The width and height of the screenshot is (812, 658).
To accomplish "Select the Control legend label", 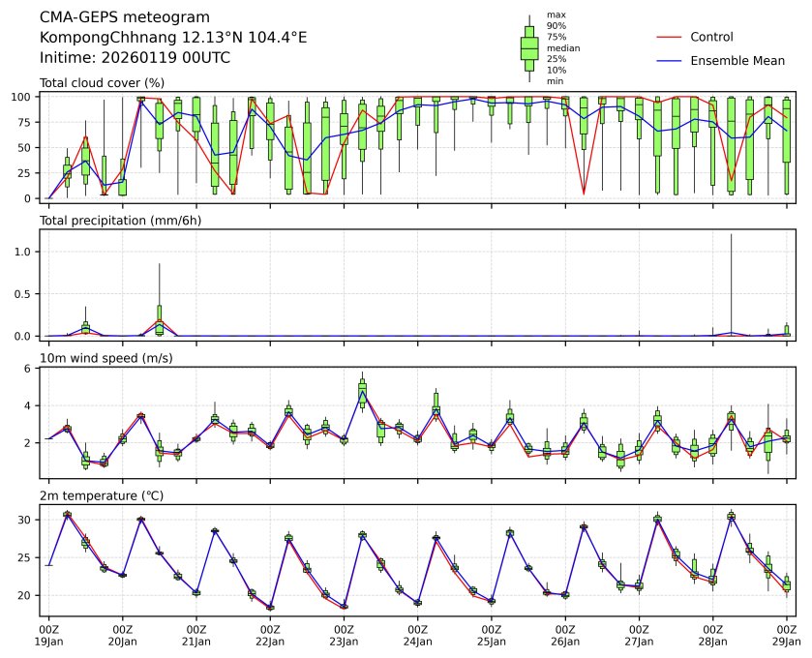I will coord(711,37).
